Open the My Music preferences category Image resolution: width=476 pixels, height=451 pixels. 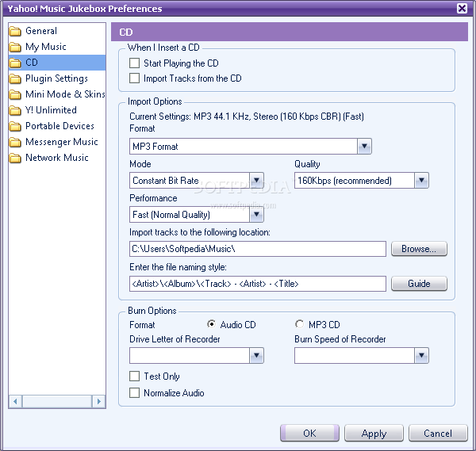(x=45, y=47)
